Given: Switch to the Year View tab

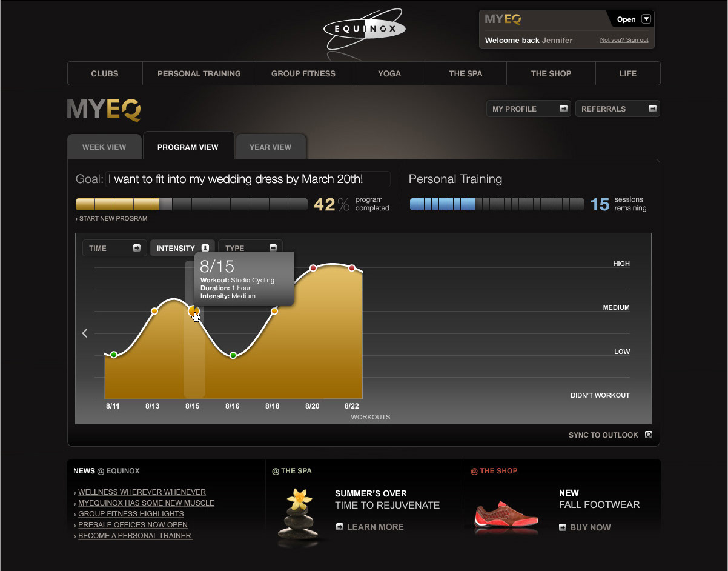Looking at the screenshot, I should [270, 147].
